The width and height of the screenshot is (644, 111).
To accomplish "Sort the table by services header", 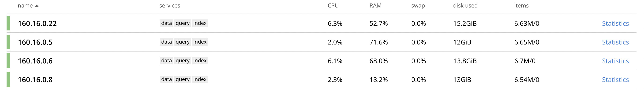I will (x=169, y=5).
